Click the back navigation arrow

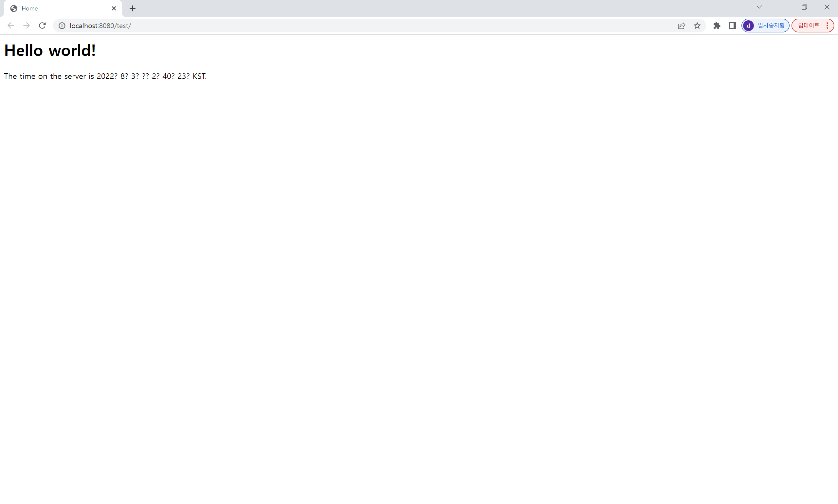point(10,26)
